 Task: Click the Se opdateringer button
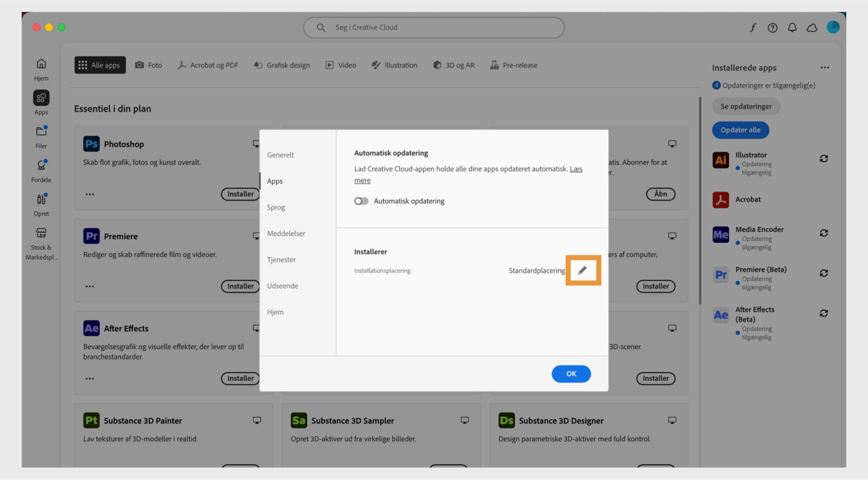tap(746, 106)
